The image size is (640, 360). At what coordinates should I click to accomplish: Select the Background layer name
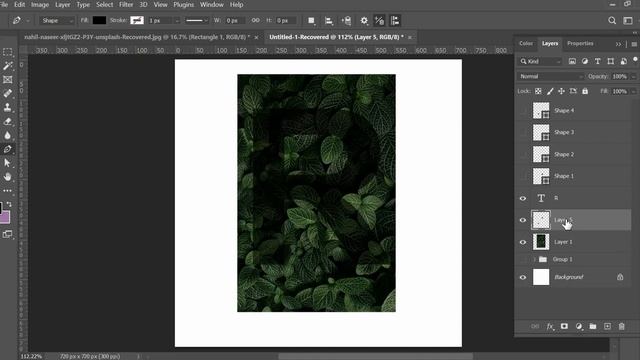(569, 277)
